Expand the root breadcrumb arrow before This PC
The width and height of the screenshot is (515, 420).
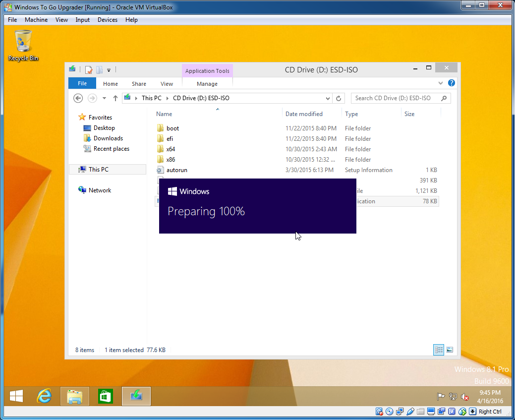coord(136,98)
